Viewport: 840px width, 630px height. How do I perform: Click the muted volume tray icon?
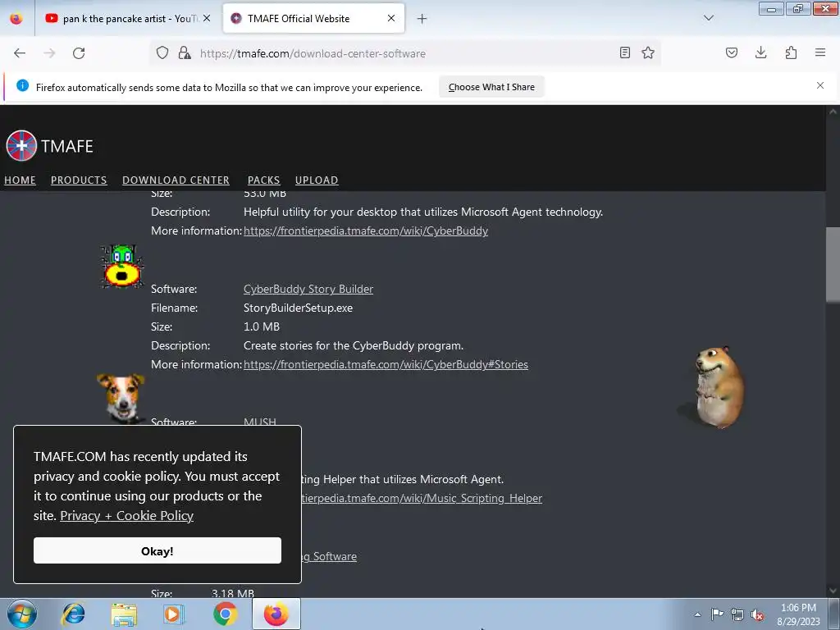pyautogui.click(x=757, y=615)
